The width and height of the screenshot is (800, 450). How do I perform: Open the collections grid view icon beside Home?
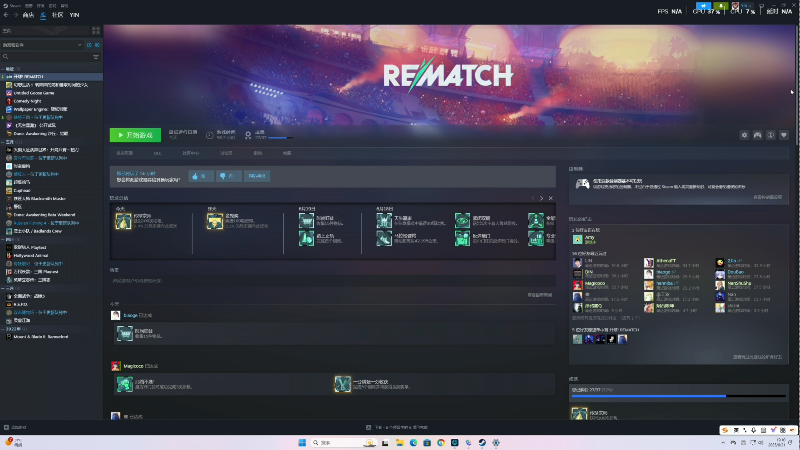coord(96,31)
